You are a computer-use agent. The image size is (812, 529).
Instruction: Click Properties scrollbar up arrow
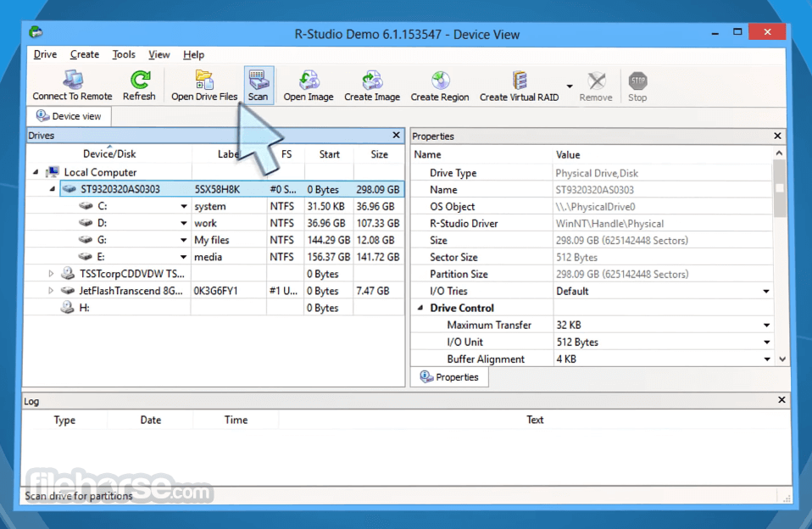[x=780, y=153]
